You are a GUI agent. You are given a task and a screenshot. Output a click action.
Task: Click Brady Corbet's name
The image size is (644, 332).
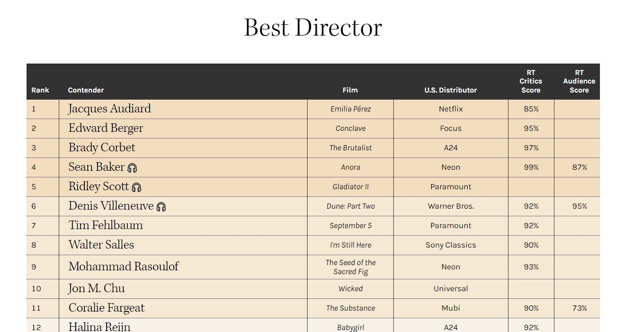102,148
